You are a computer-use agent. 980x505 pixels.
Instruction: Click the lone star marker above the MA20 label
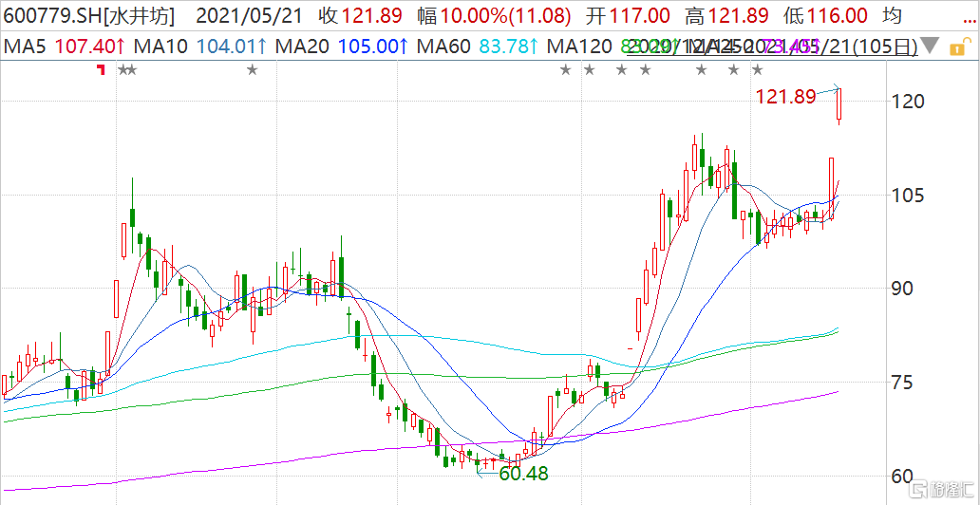coord(252,70)
